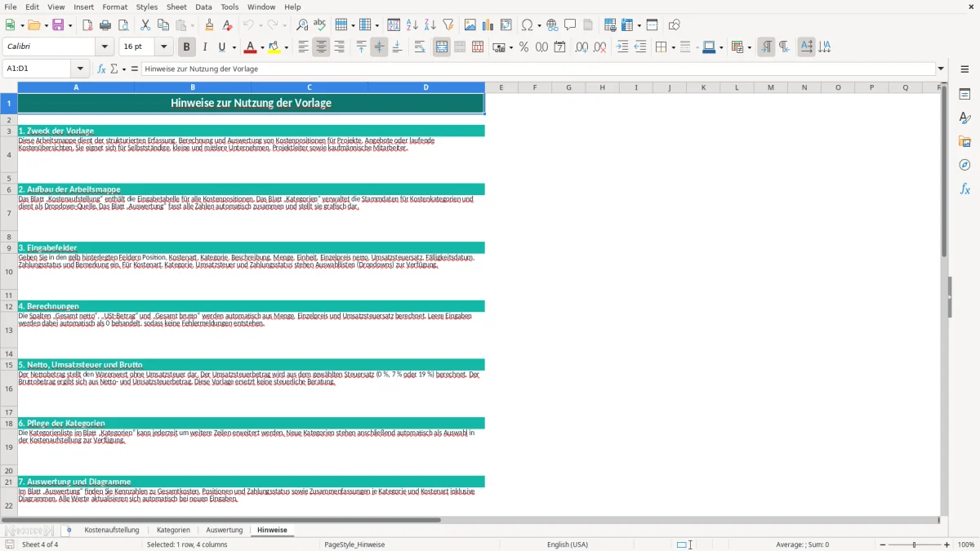The image size is (980, 551).
Task: Insert a pivot table
Action: tap(506, 25)
